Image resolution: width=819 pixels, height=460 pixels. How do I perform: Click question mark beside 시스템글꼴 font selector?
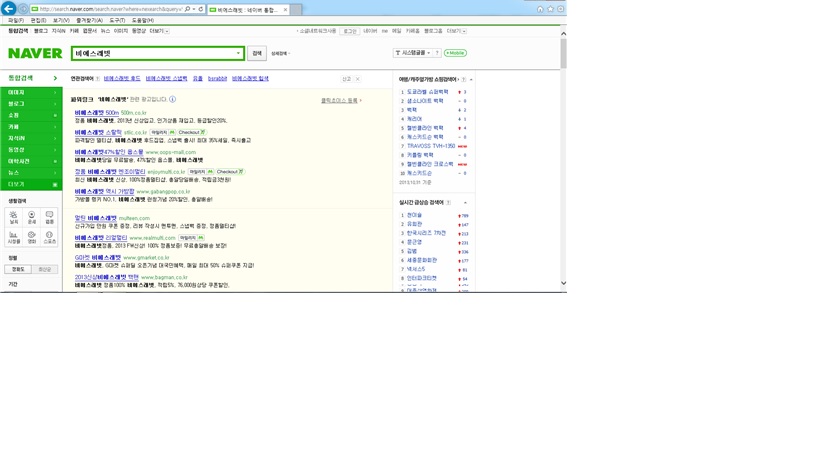click(x=437, y=53)
